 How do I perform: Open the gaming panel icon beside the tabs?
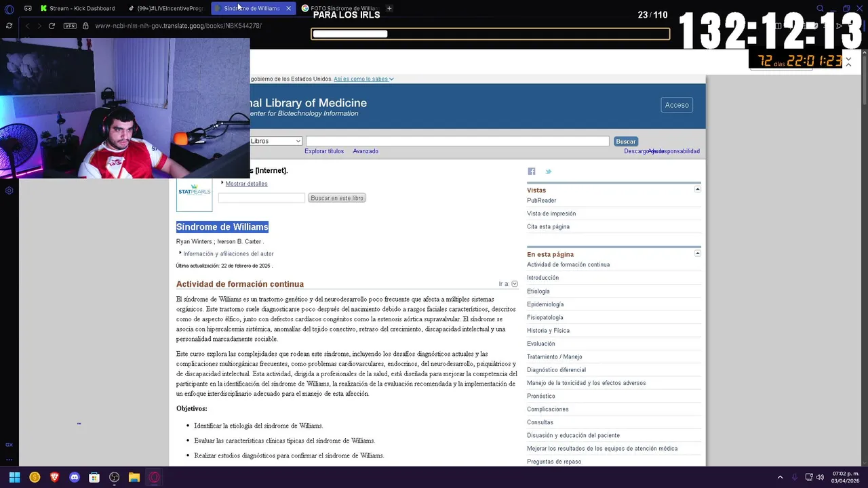[28, 8]
